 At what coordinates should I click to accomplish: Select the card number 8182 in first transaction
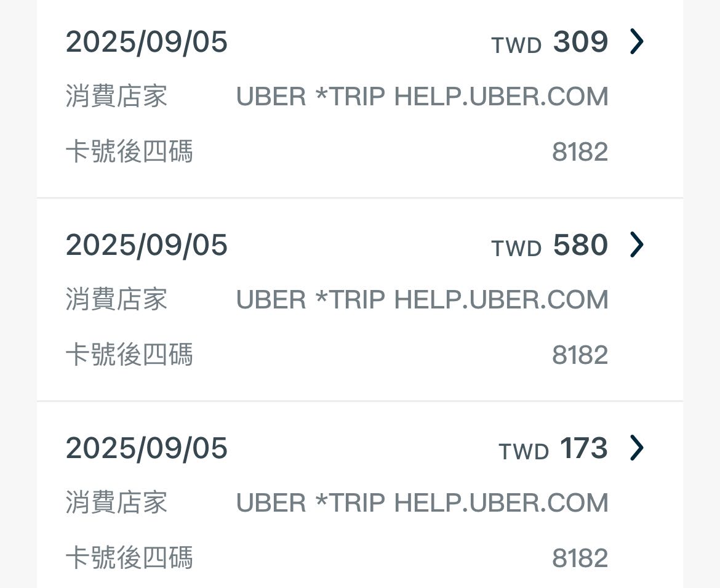coord(580,151)
